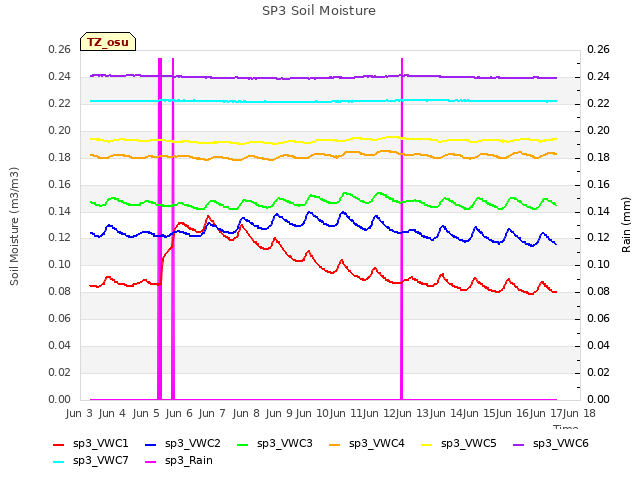This screenshot has width=640, height=480.
Task: Toggle the sp3_VWC7 legend entry
Action: coord(91,460)
